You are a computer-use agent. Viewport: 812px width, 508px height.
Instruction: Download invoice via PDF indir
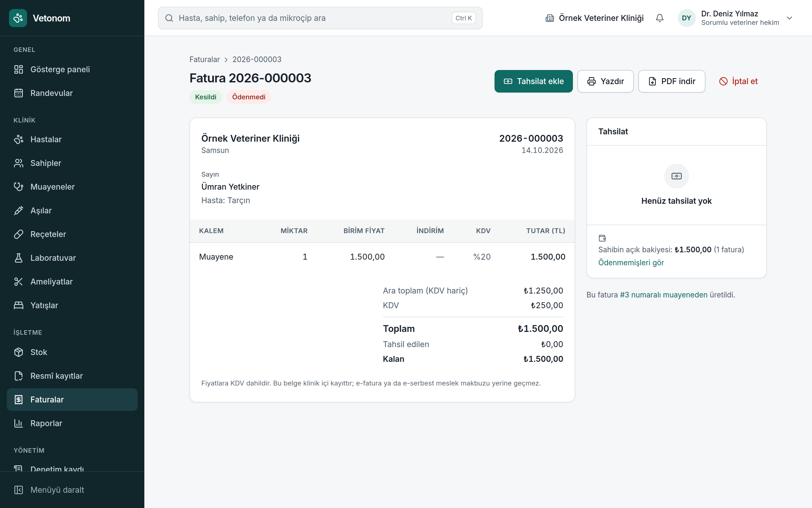(x=671, y=81)
